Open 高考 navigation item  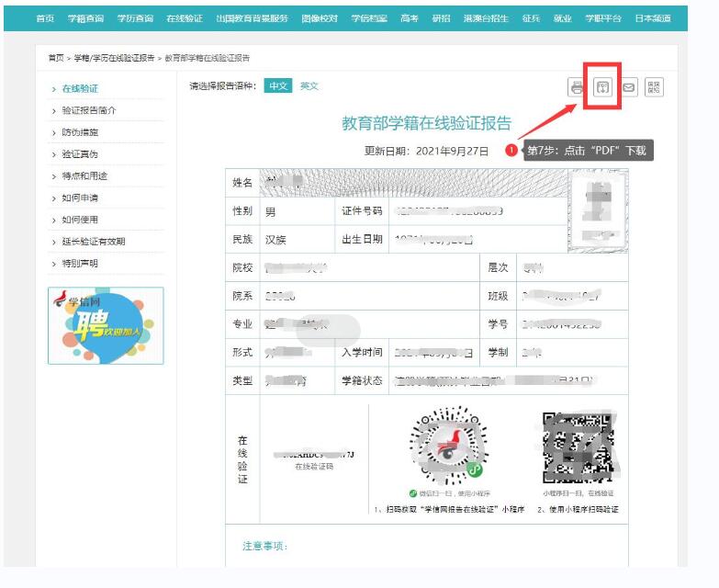click(409, 18)
